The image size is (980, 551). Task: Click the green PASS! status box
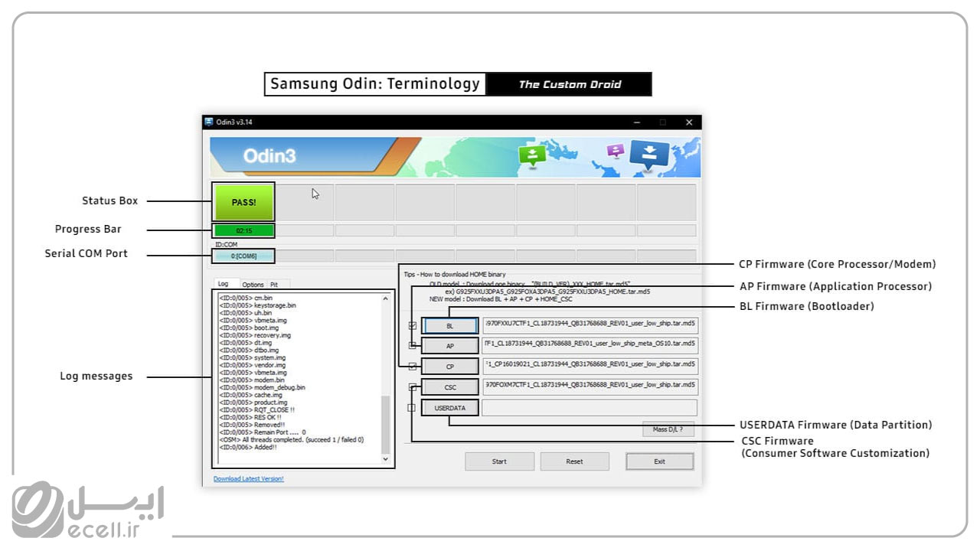243,203
